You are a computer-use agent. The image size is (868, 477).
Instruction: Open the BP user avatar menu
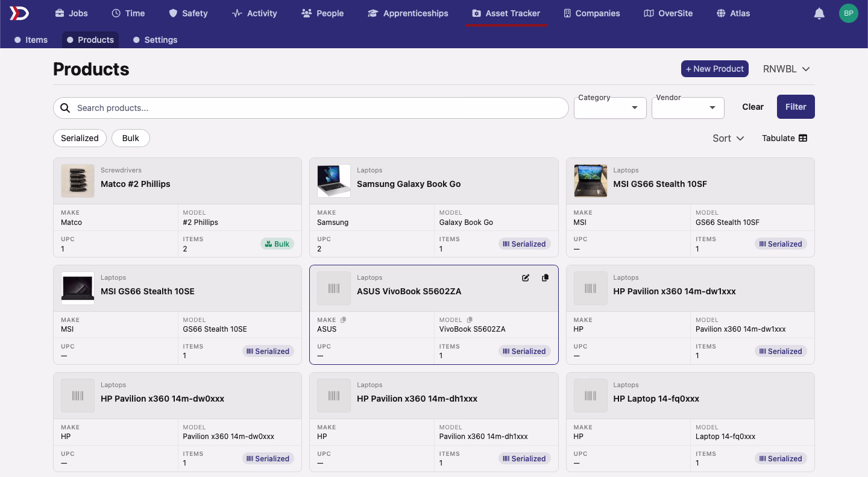pos(848,13)
